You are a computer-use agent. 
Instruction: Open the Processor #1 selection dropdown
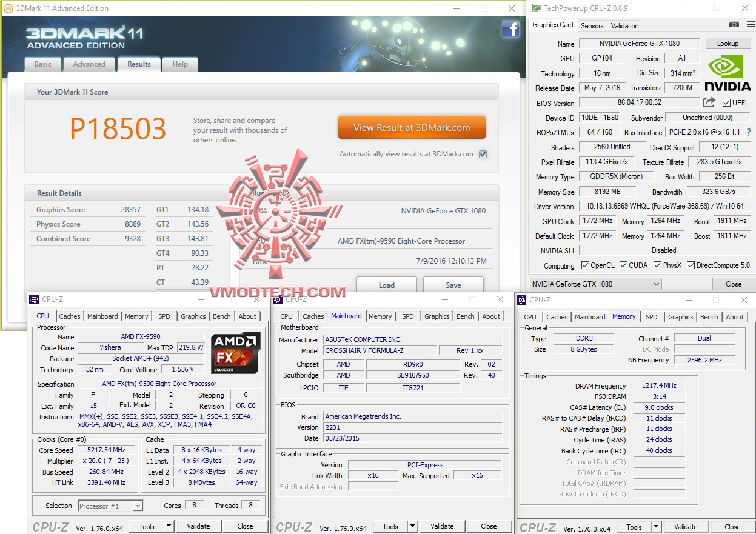pyautogui.click(x=136, y=506)
